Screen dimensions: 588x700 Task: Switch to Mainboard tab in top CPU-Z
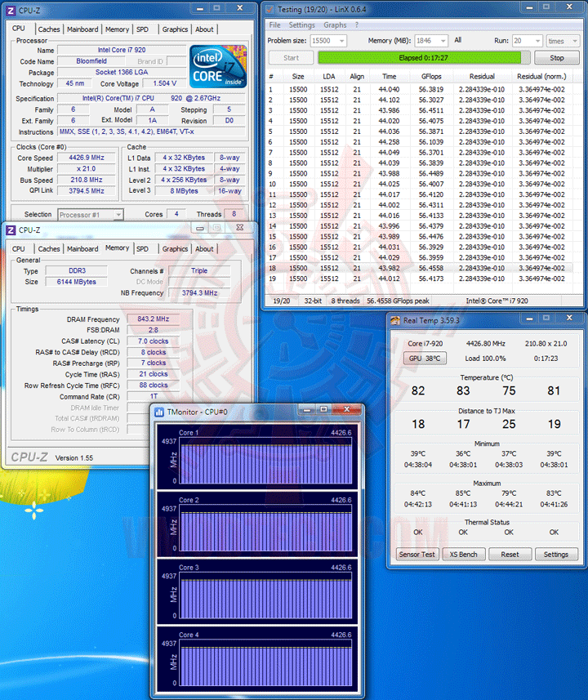pos(82,29)
